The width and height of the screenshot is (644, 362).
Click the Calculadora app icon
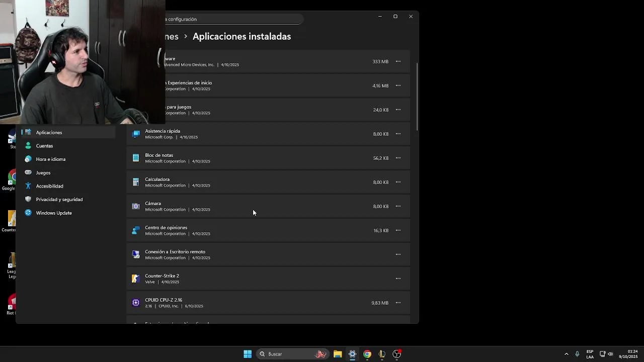tap(136, 182)
